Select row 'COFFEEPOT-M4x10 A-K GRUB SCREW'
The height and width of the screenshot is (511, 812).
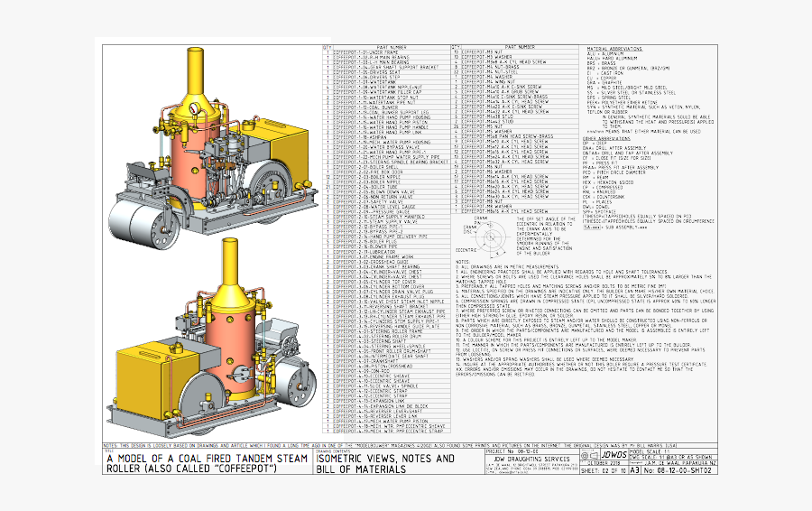coord(515,92)
